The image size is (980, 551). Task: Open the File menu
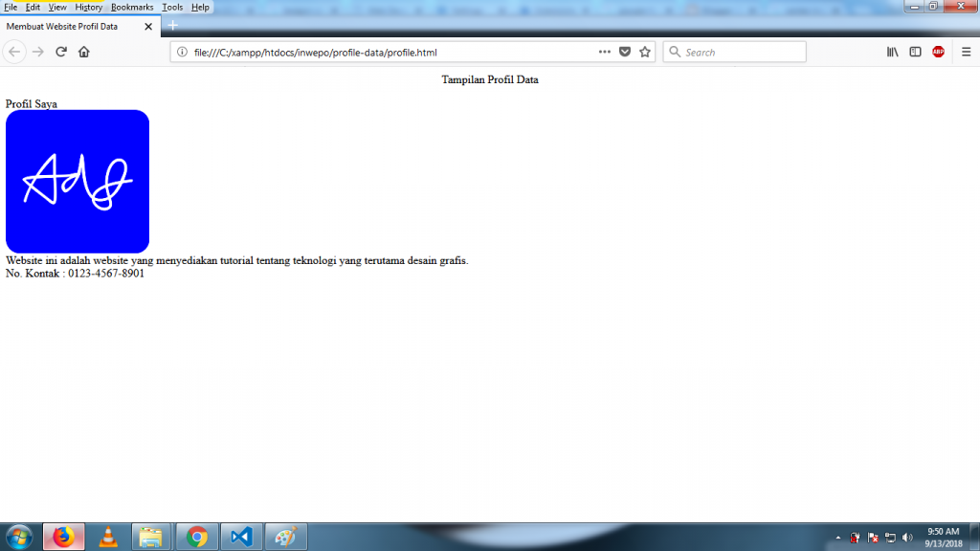11,7
